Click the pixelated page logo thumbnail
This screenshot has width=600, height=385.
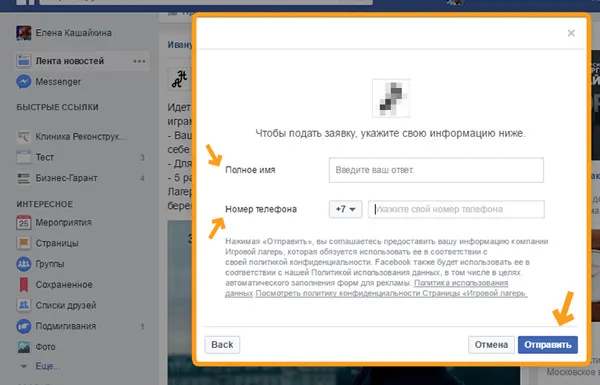391,98
